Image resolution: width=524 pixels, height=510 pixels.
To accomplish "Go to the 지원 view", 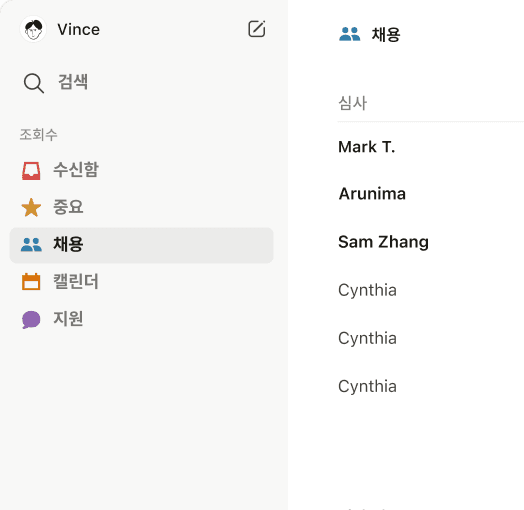I will pos(142,319).
